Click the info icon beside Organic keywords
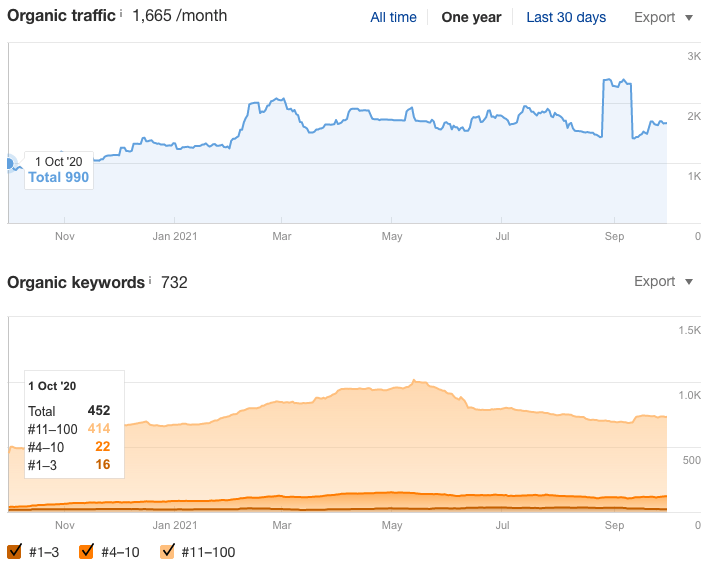Image resolution: width=712 pixels, height=569 pixels. pos(151,279)
